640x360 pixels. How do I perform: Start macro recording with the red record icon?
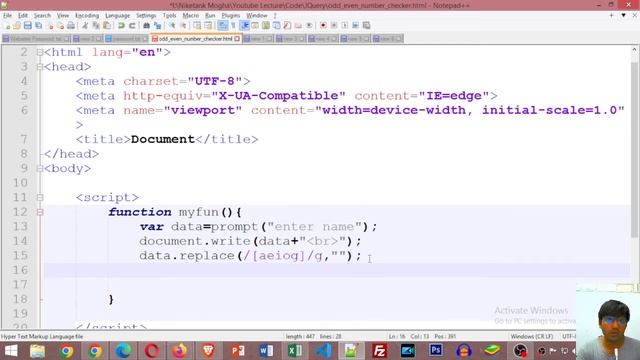323,26
